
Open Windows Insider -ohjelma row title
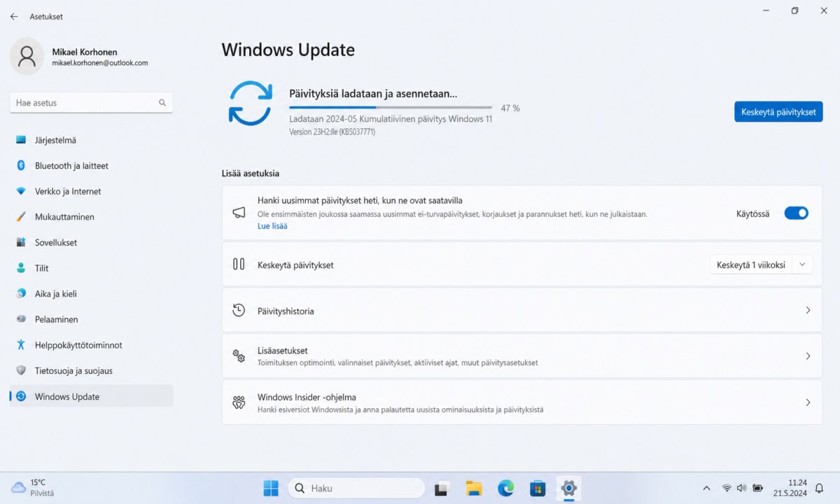[x=307, y=397]
